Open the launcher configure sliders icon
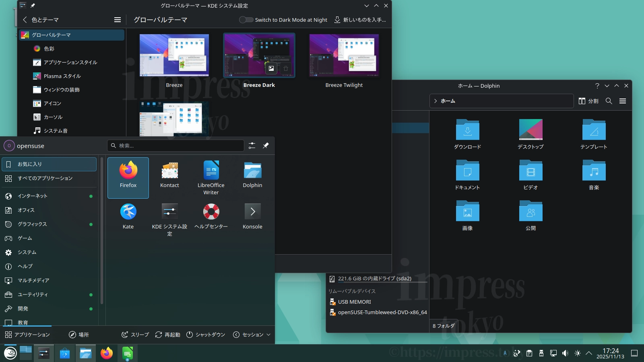This screenshot has width=644, height=362. [x=252, y=146]
